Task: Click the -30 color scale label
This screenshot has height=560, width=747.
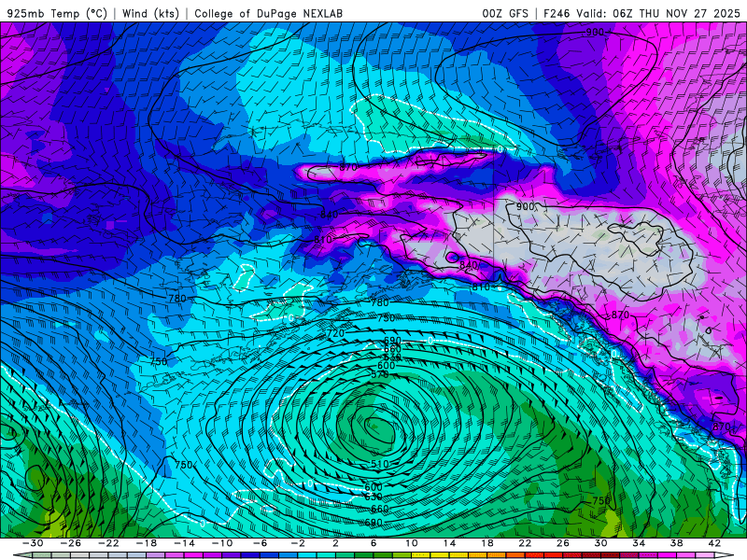Action: coord(33,543)
